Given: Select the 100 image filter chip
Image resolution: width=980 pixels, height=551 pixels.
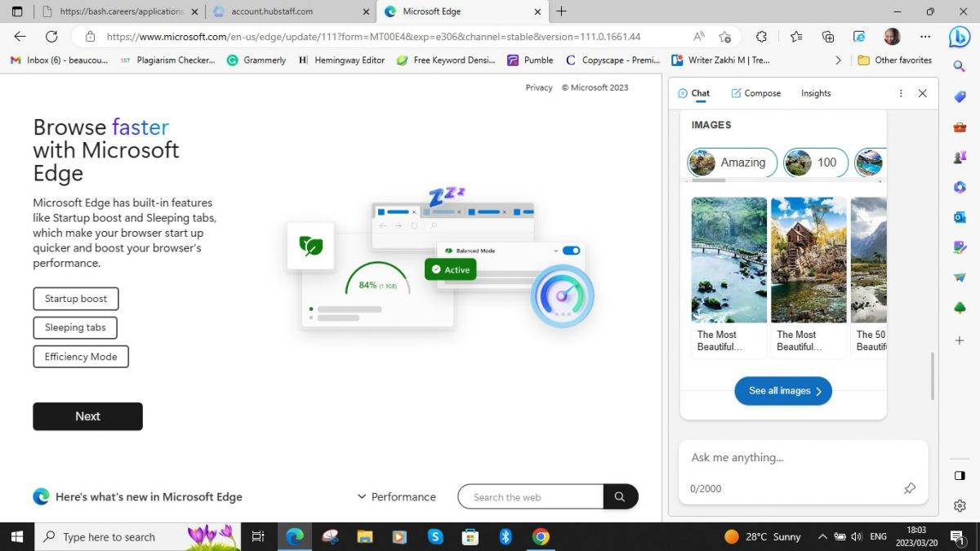Looking at the screenshot, I should coord(816,162).
